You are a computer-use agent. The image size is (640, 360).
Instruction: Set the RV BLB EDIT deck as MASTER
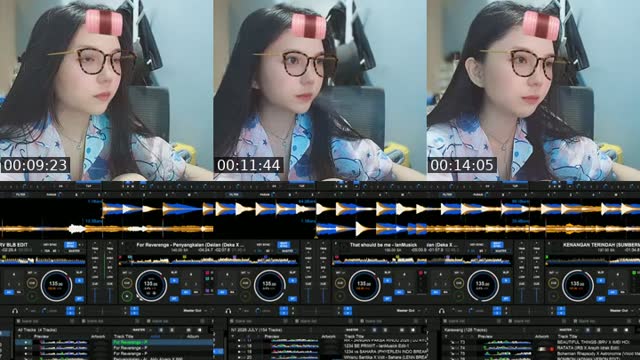pos(74,251)
